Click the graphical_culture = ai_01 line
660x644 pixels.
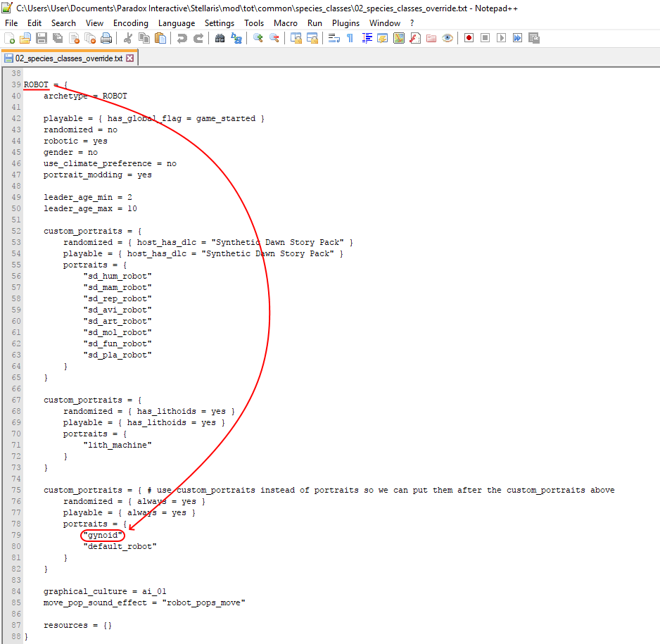[x=105, y=591]
